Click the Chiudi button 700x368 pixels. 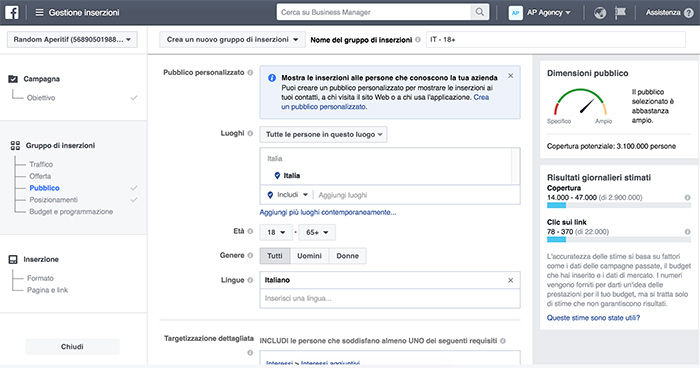pyautogui.click(x=72, y=347)
